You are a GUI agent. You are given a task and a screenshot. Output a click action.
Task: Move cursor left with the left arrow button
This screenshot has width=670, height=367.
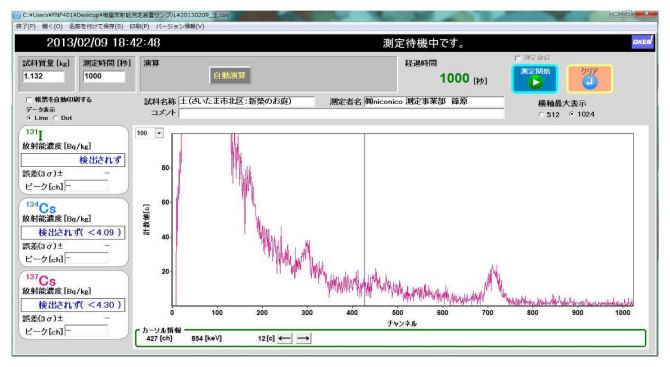(285, 338)
